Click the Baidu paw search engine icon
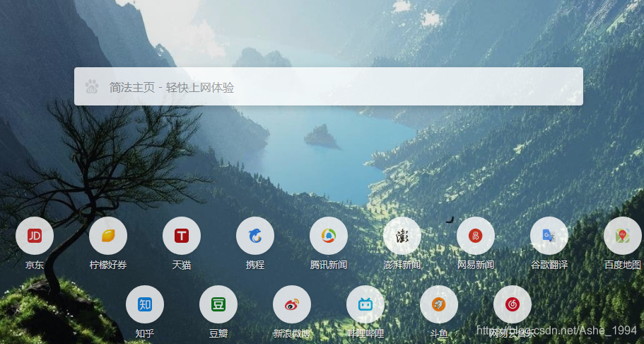The width and height of the screenshot is (644, 344). [x=92, y=86]
